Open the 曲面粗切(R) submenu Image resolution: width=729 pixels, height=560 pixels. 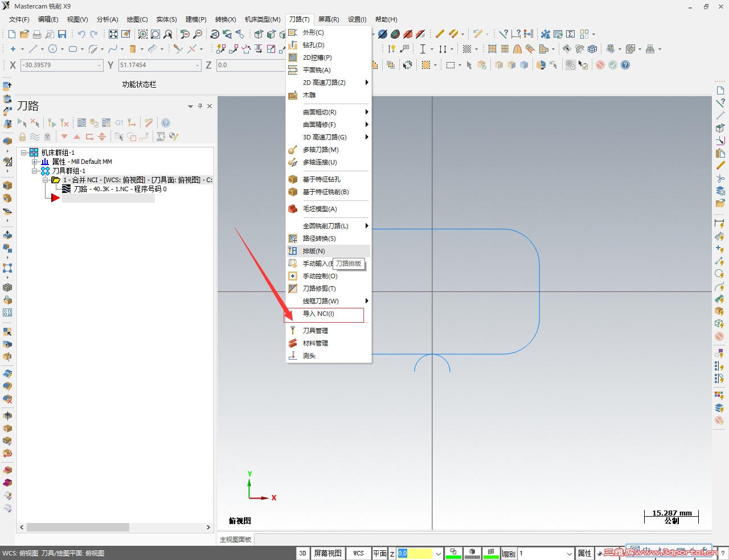coord(328,112)
